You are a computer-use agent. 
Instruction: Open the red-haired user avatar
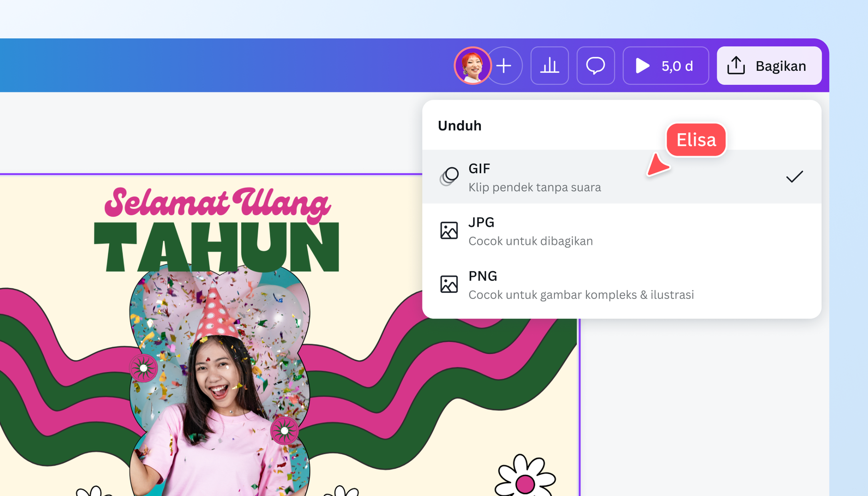click(472, 65)
